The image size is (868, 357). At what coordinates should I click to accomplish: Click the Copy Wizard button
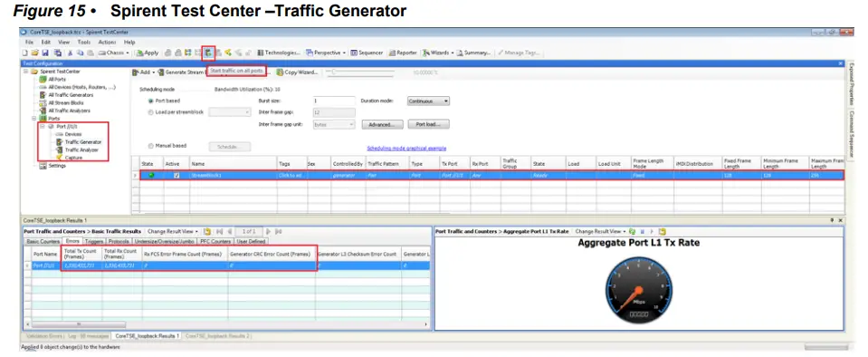298,72
